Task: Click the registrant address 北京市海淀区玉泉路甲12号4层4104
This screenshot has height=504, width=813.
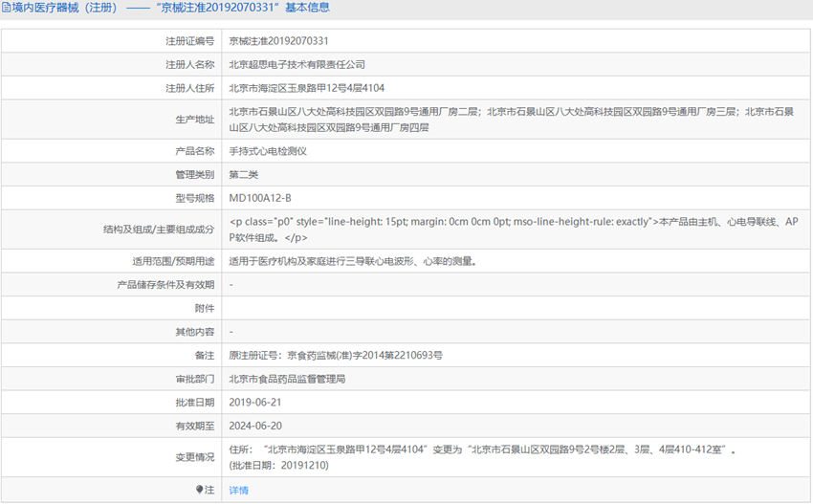Action: (306, 88)
